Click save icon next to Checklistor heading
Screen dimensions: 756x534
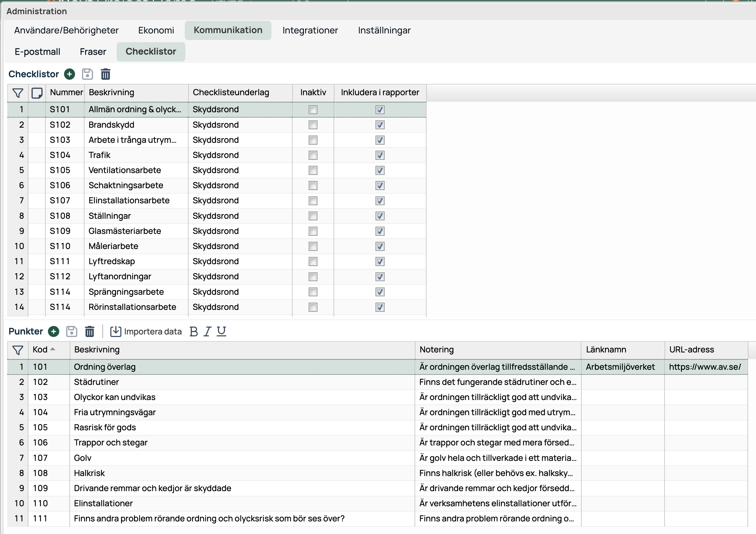click(87, 74)
